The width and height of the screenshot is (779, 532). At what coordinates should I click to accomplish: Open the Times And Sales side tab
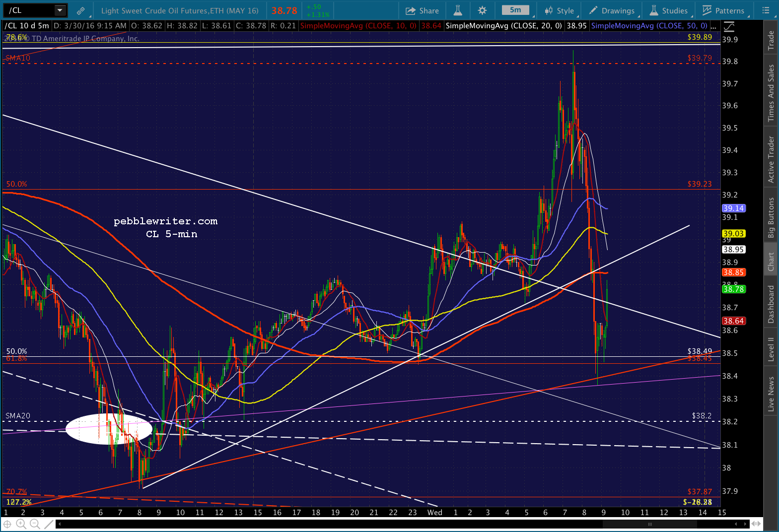[x=771, y=93]
